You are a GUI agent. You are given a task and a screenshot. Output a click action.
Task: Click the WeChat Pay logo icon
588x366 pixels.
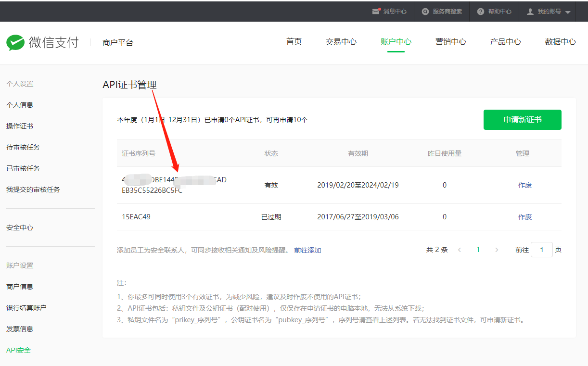15,42
